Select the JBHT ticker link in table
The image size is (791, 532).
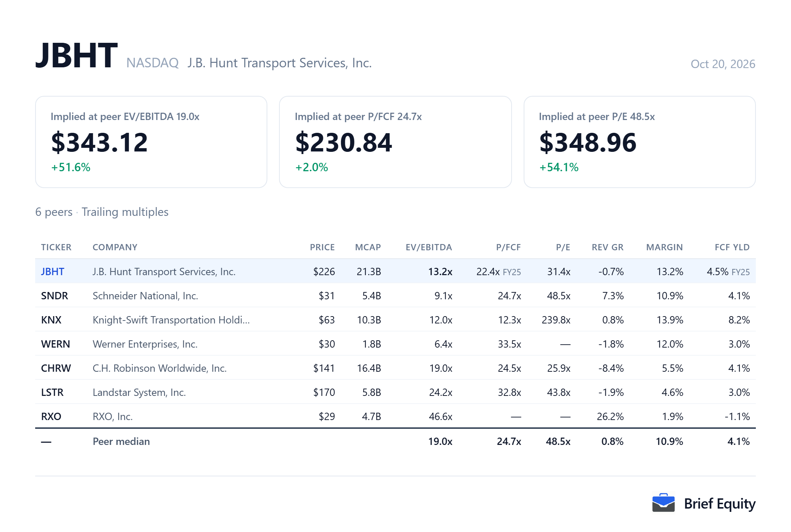(x=52, y=271)
